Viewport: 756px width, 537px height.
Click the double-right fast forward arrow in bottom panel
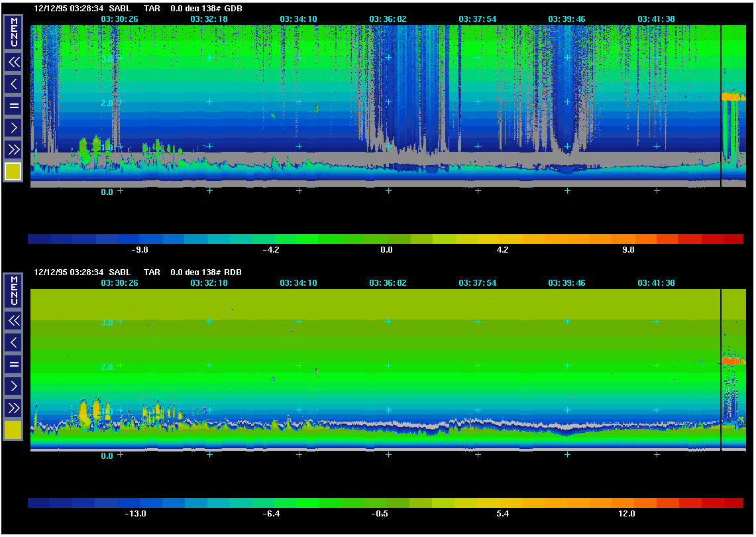pos(13,407)
